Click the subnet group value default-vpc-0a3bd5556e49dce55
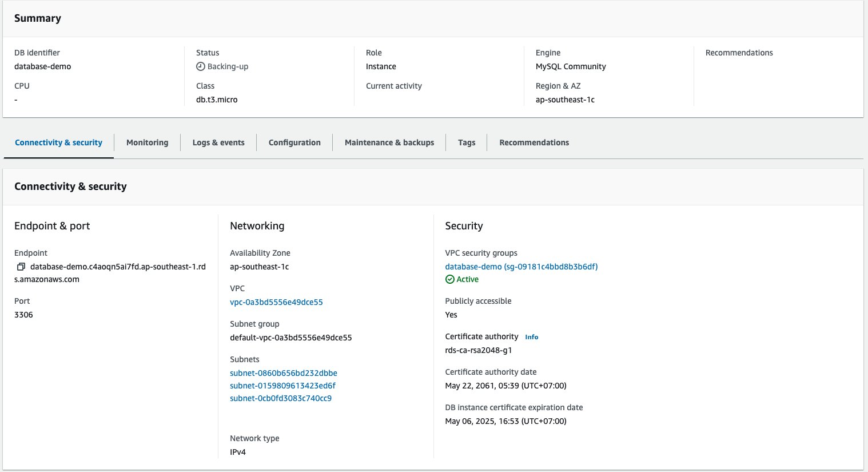 (291, 338)
